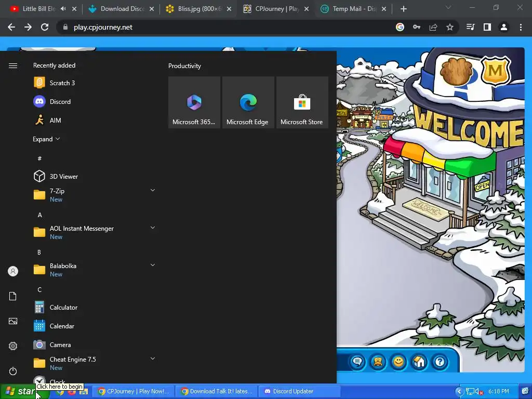Go back in browser history

[x=11, y=27]
